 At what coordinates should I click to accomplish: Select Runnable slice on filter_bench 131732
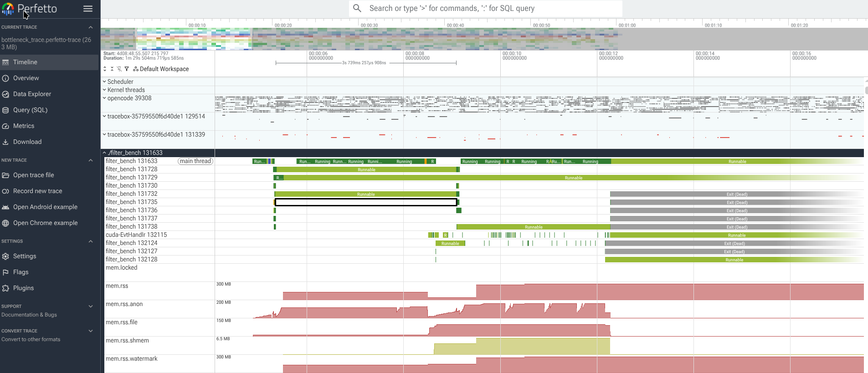click(366, 194)
